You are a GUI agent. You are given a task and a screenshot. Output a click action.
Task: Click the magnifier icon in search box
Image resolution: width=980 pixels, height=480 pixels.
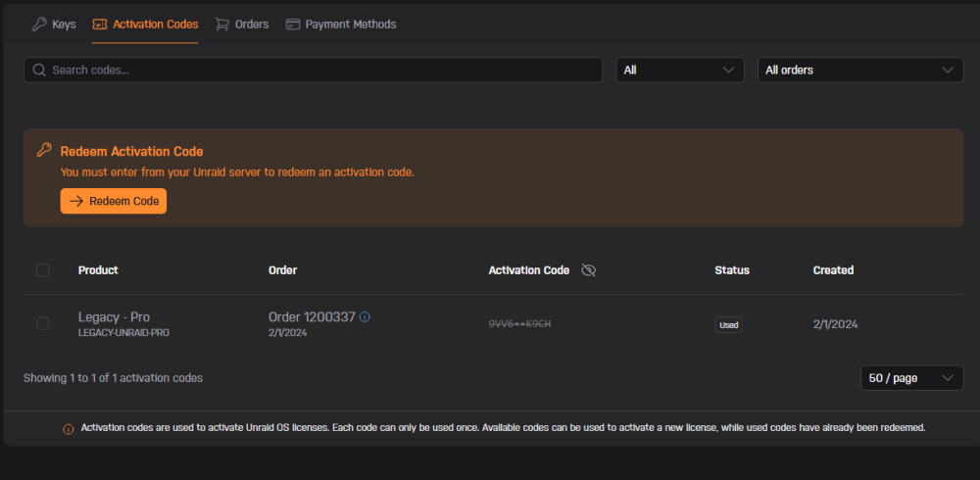pyautogui.click(x=39, y=70)
